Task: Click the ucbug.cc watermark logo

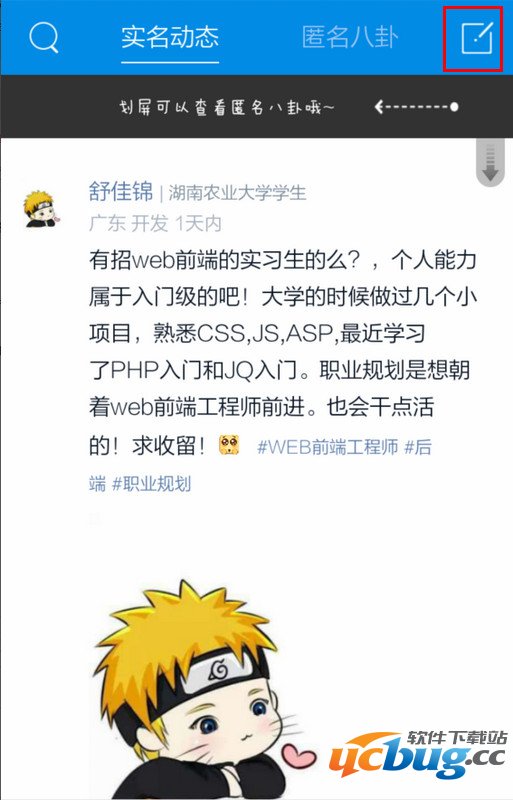Action: [x=418, y=754]
